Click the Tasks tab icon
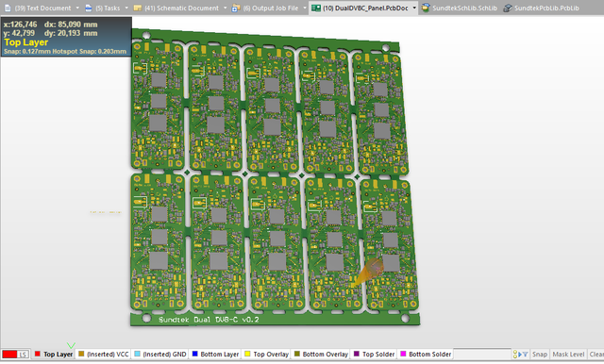This screenshot has width=604, height=364. click(88, 8)
